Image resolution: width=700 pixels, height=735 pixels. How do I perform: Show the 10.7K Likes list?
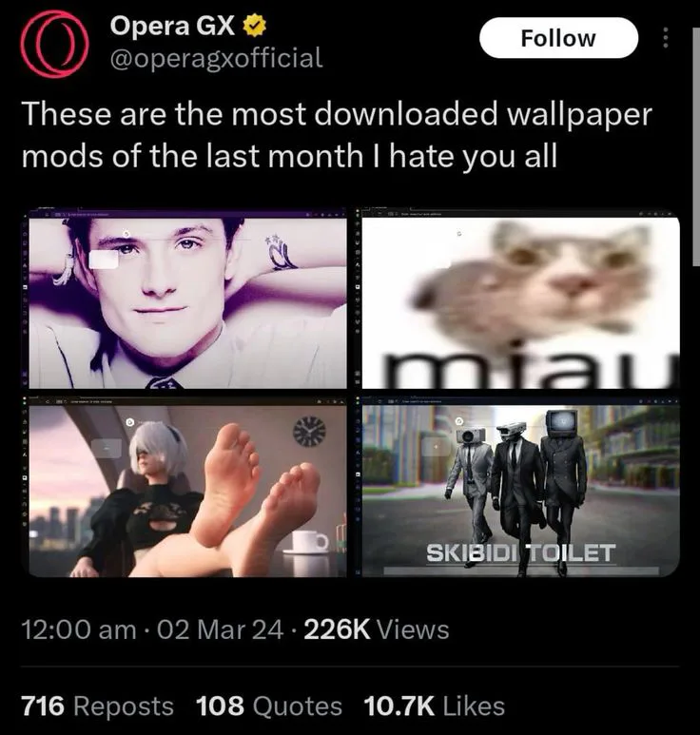[x=434, y=706]
